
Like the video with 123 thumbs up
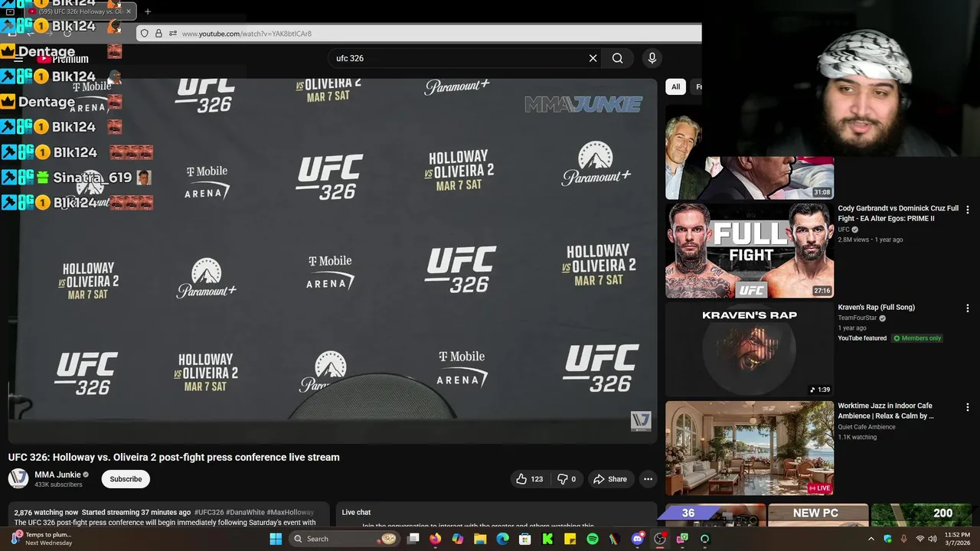click(529, 479)
